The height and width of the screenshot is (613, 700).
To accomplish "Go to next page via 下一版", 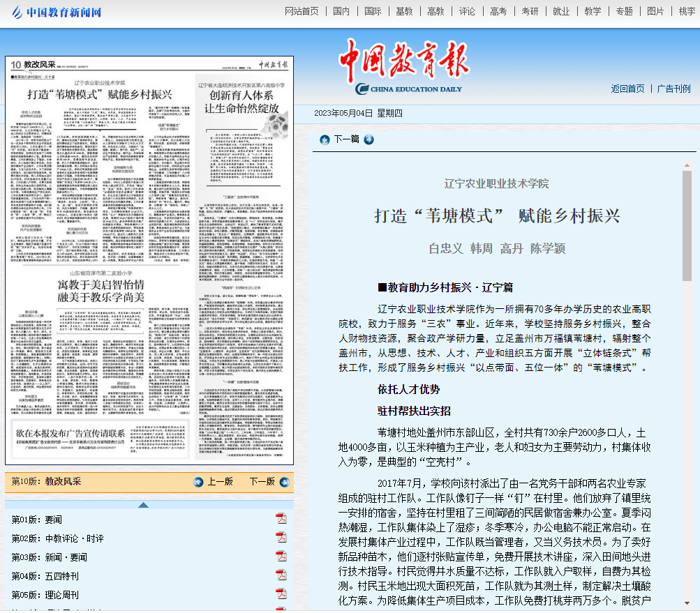I will 262,481.
